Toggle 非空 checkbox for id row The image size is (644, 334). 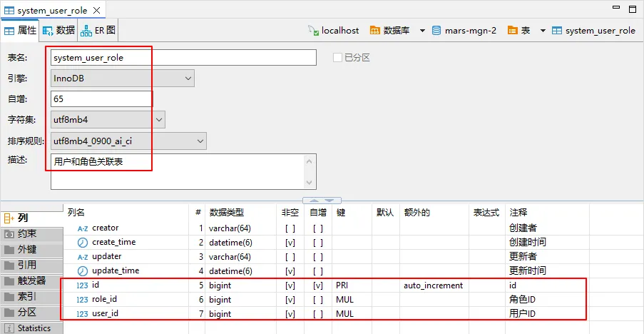pyautogui.click(x=290, y=285)
